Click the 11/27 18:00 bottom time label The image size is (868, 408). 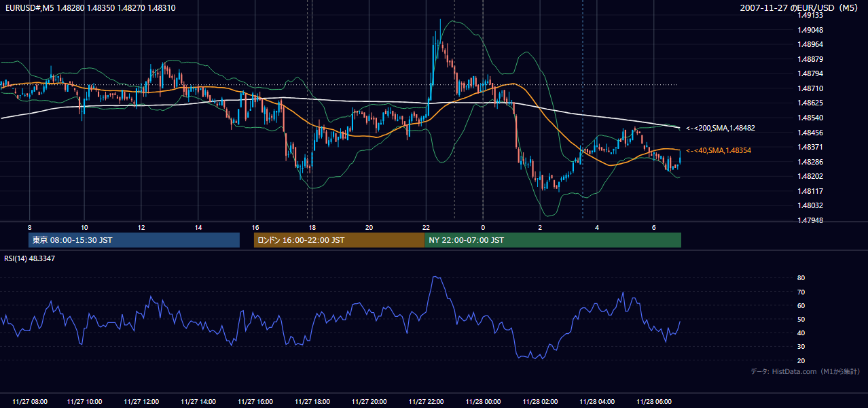(312, 402)
